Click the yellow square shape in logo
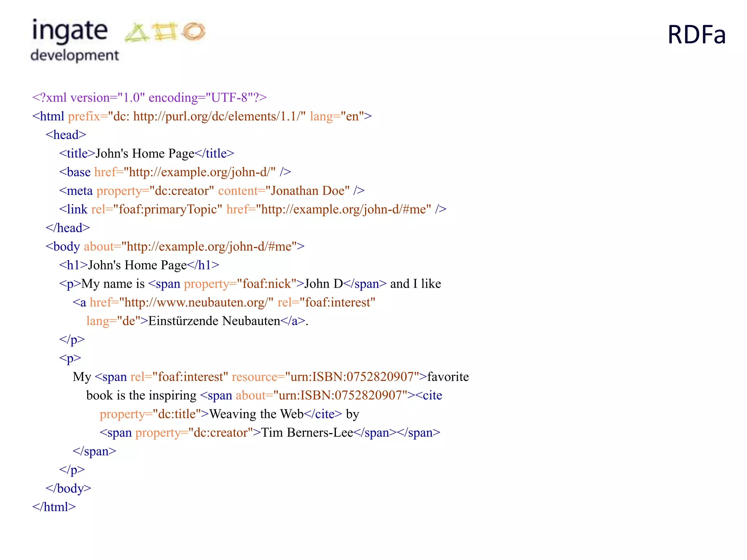Screen dimensions: 747x560 click(x=165, y=31)
